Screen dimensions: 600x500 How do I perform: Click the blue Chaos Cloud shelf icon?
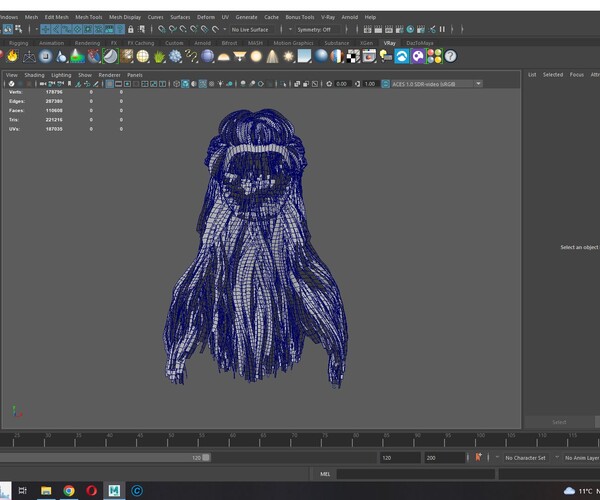tap(402, 56)
